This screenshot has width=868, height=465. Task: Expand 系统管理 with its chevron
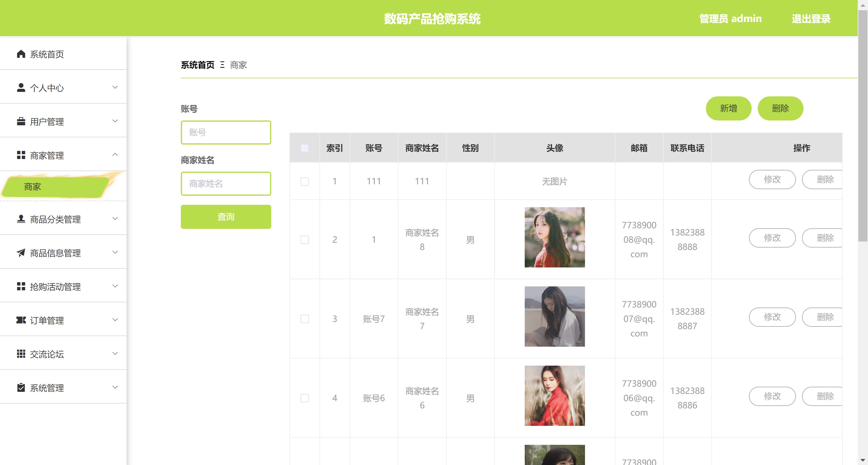click(115, 387)
